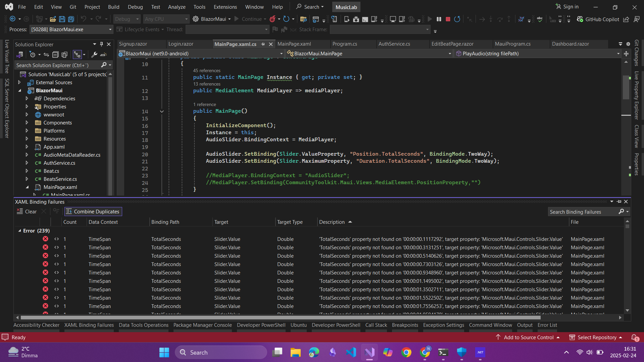
Task: Click Sign in at top right
Action: pos(567,7)
